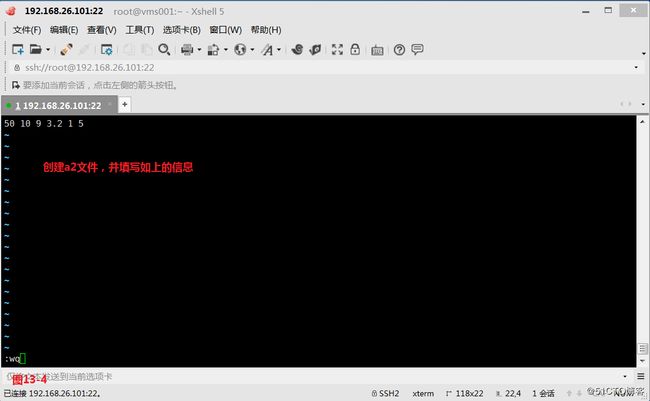This screenshot has height=401, width=650.
Task: Click the SSH2 status bar entry
Action: tap(386, 393)
